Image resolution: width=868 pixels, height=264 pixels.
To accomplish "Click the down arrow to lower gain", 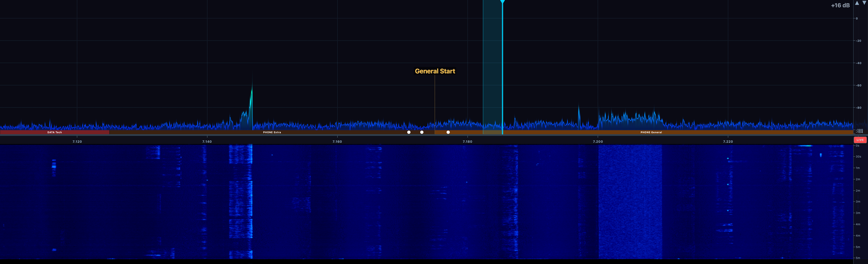I will pos(864,3).
